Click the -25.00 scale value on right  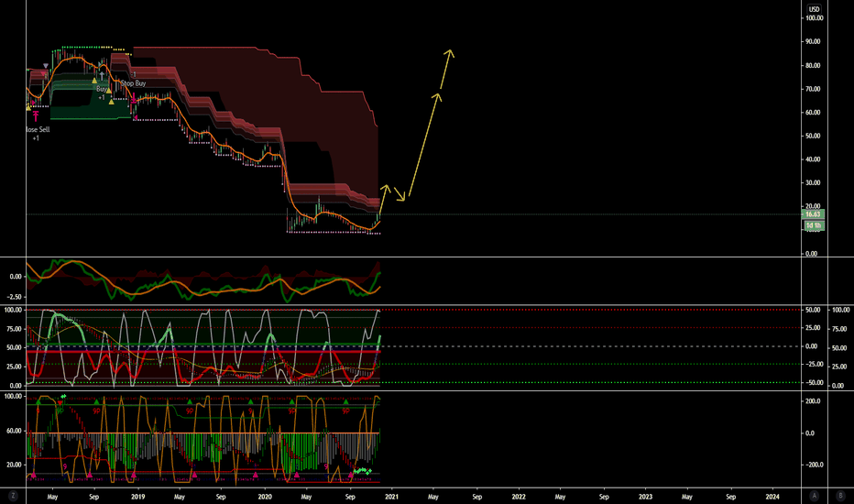pos(815,365)
